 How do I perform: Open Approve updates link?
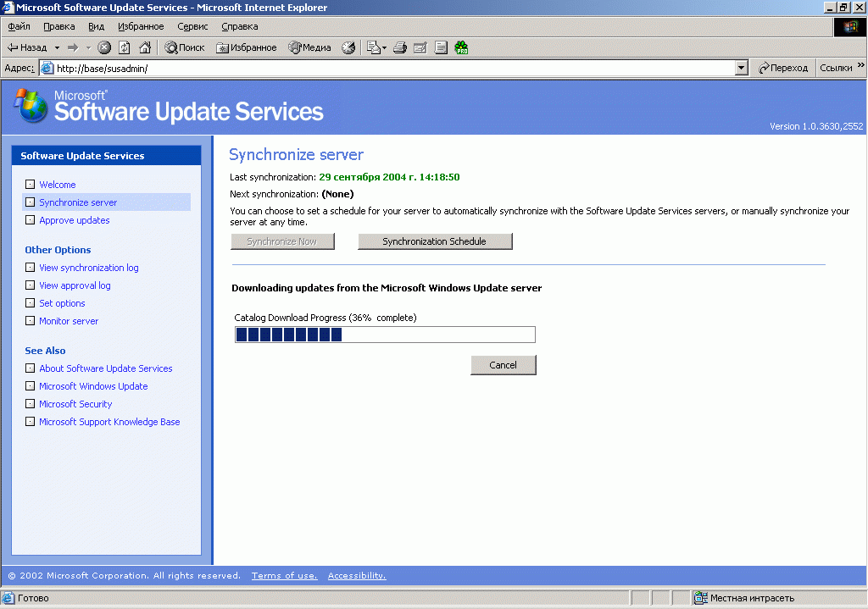tap(75, 220)
